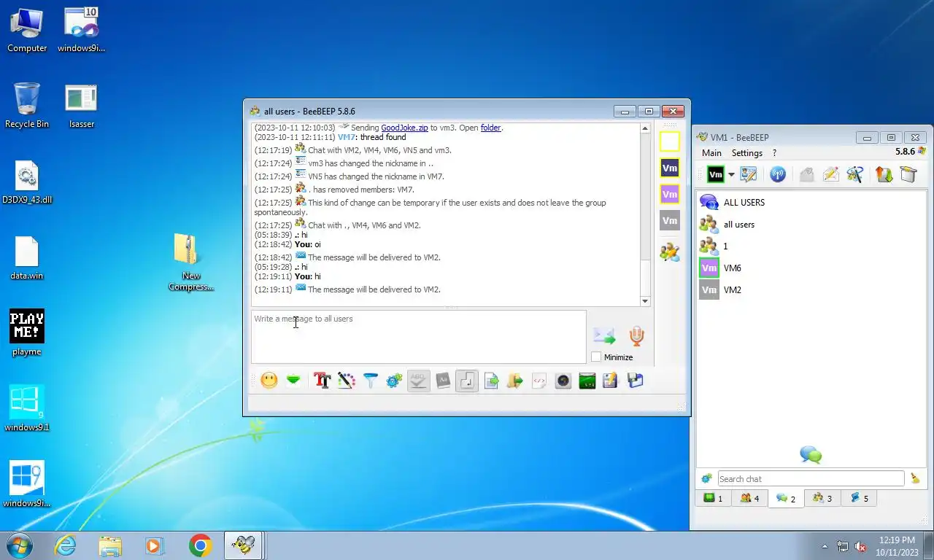Screen dimensions: 934x560
Task: Click the screenshot camera icon
Action: pos(563,381)
